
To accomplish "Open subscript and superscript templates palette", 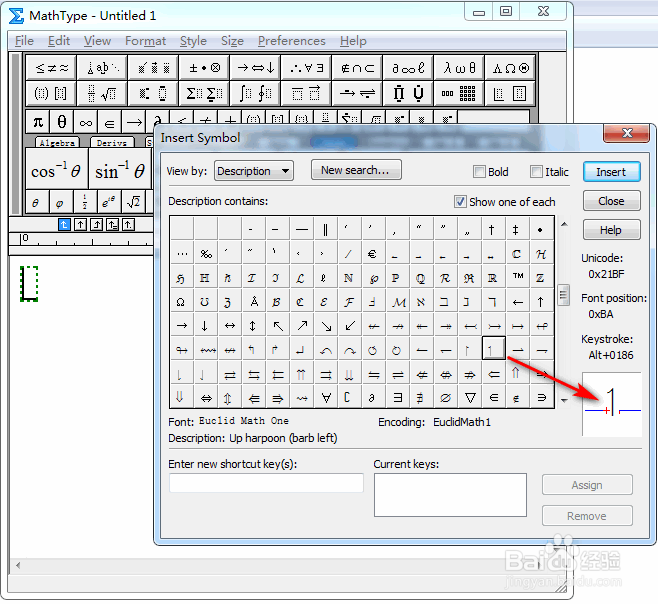I will 153,93.
